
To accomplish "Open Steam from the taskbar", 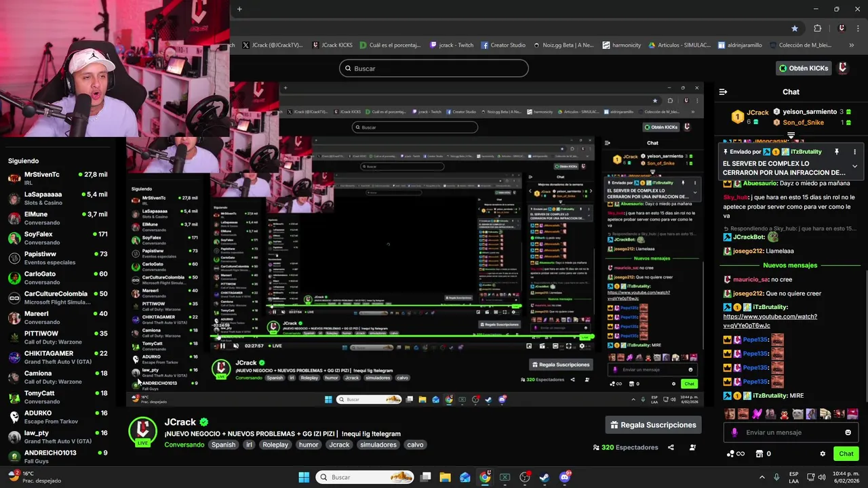I will click(x=544, y=477).
